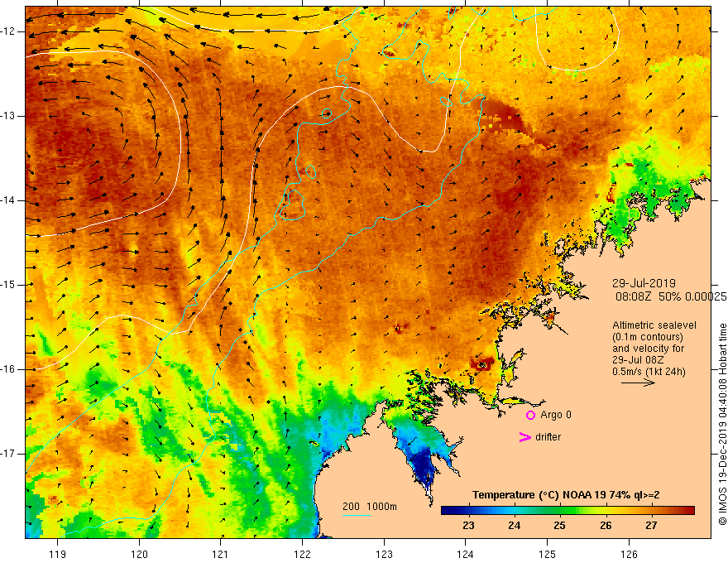728x563 pixels.
Task: Click the magenta Argo circle legend symbol
Action: click(530, 416)
